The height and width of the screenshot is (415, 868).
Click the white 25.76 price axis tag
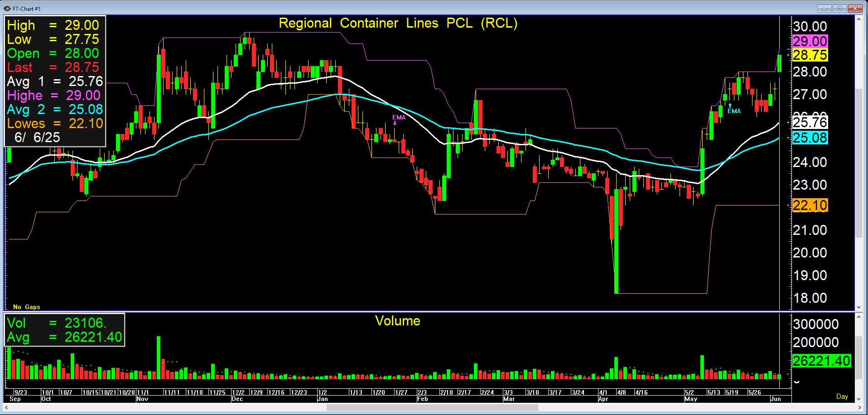pos(810,123)
